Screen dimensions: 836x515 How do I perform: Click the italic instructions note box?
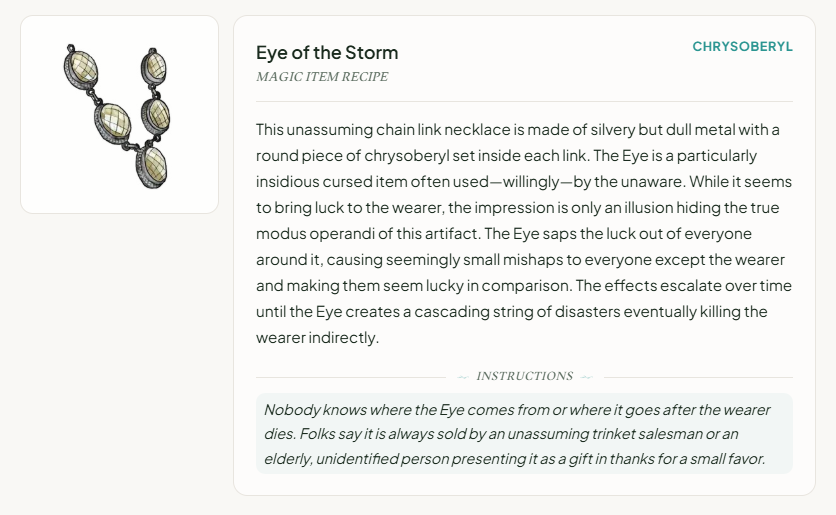[x=524, y=434]
